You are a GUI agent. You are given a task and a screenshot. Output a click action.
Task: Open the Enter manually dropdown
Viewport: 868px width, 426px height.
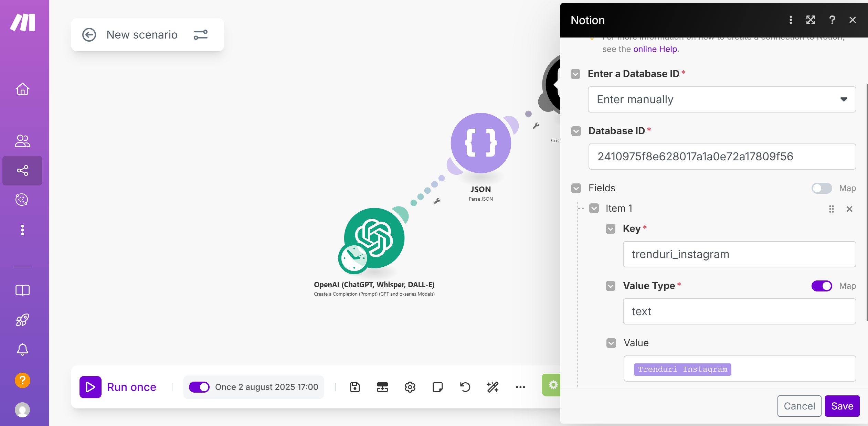721,99
